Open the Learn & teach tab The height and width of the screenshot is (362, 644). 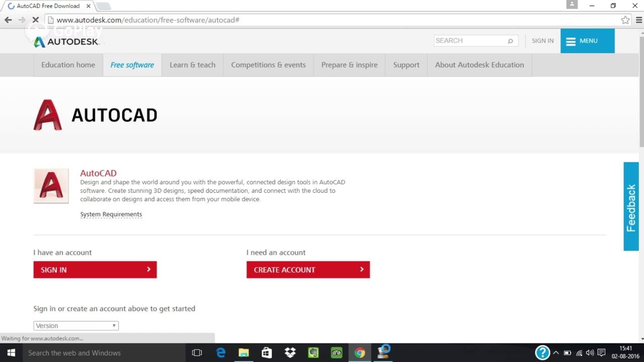point(192,65)
